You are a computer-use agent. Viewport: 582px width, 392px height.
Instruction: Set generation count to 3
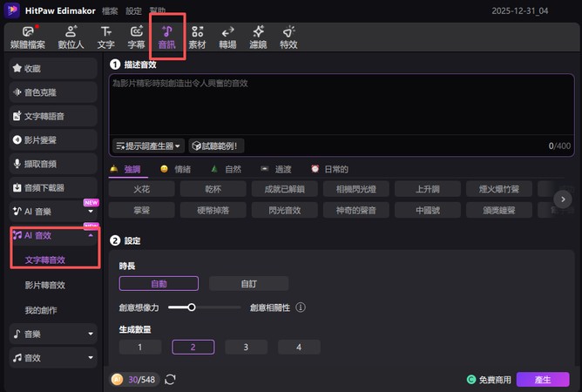(246, 347)
